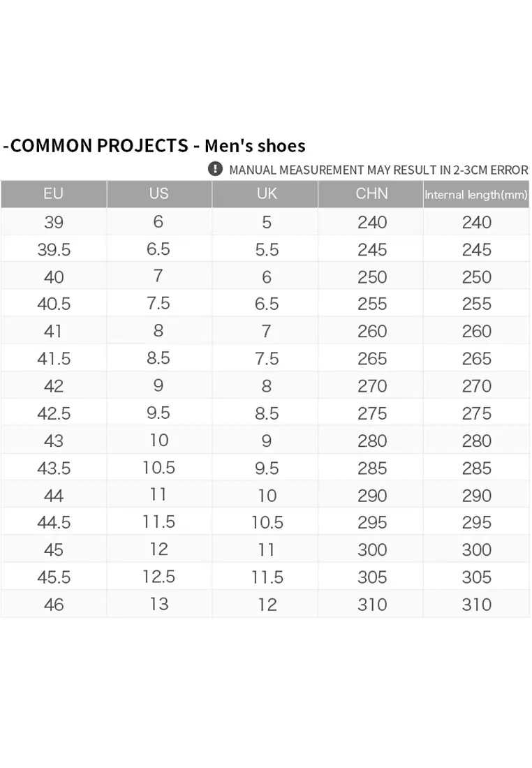
Task: Click the manual measurement error notice text
Action: [x=378, y=170]
